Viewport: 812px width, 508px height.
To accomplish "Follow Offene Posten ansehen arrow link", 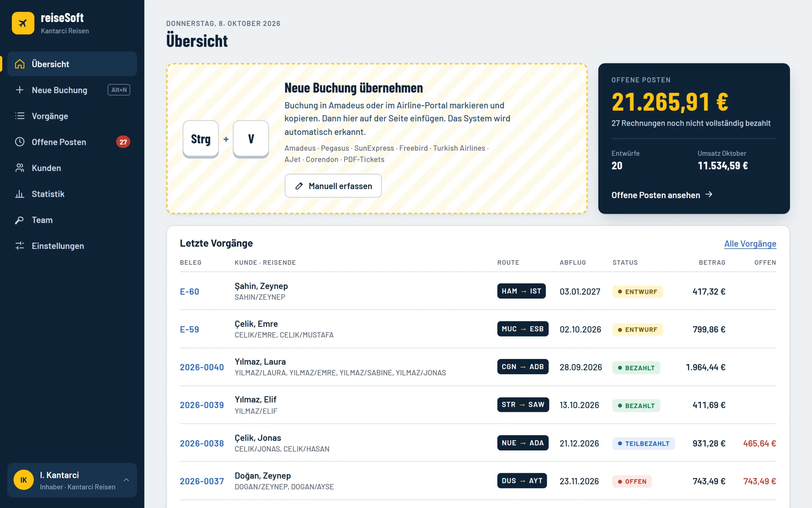I will click(662, 195).
